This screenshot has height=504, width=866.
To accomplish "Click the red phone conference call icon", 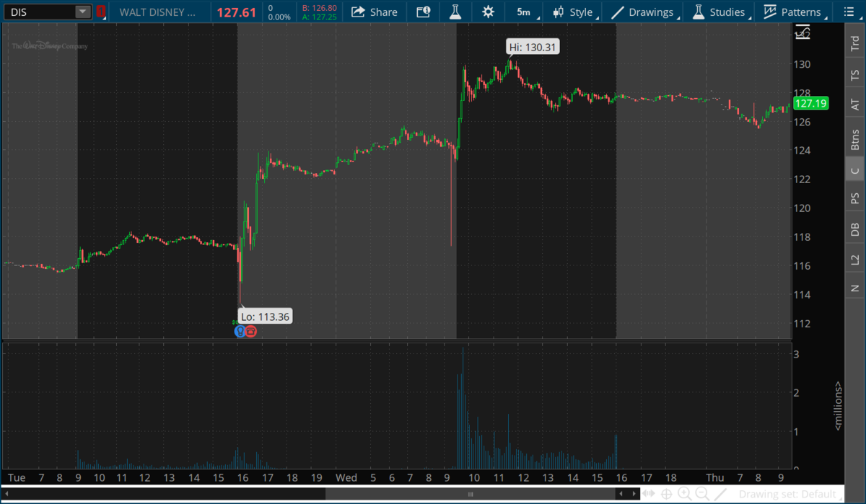I will click(250, 332).
